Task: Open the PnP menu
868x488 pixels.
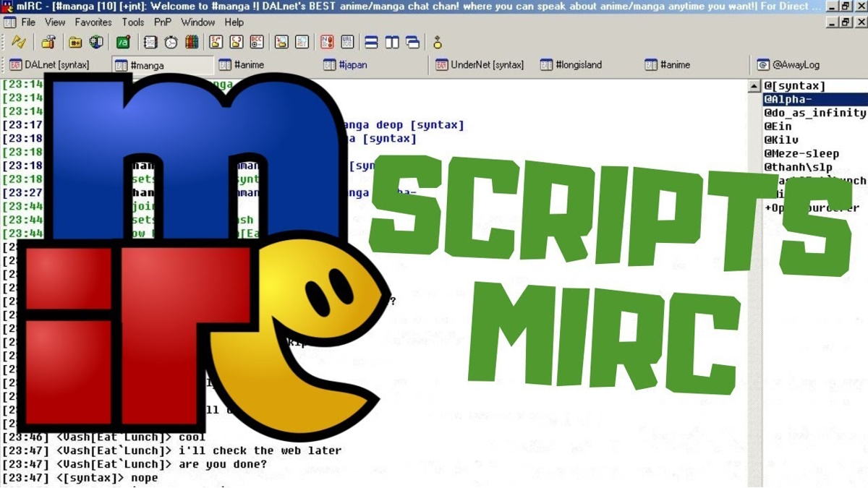Action: pyautogui.click(x=163, y=22)
